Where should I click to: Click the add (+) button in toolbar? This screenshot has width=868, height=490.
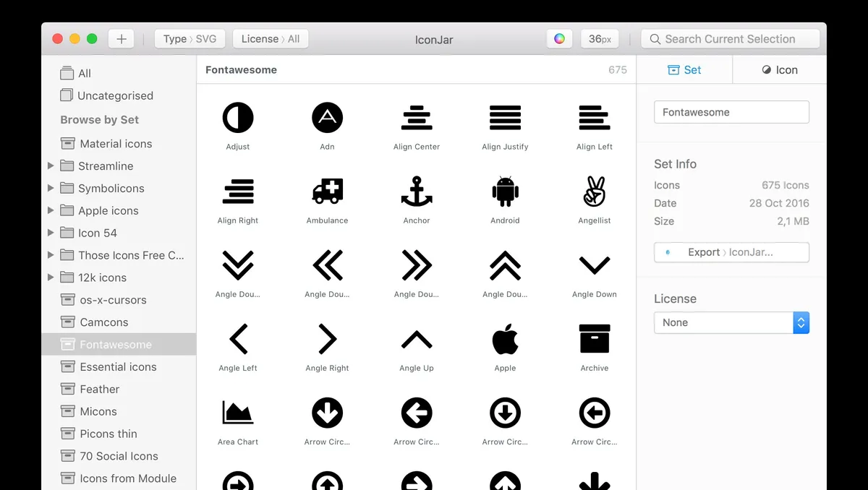click(122, 39)
